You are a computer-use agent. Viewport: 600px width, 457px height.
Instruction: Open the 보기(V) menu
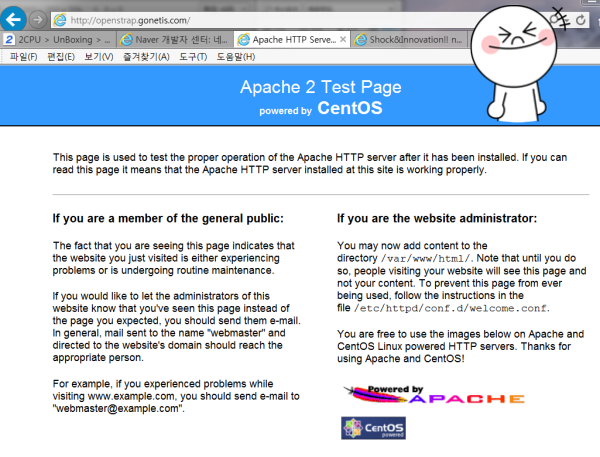click(x=99, y=57)
